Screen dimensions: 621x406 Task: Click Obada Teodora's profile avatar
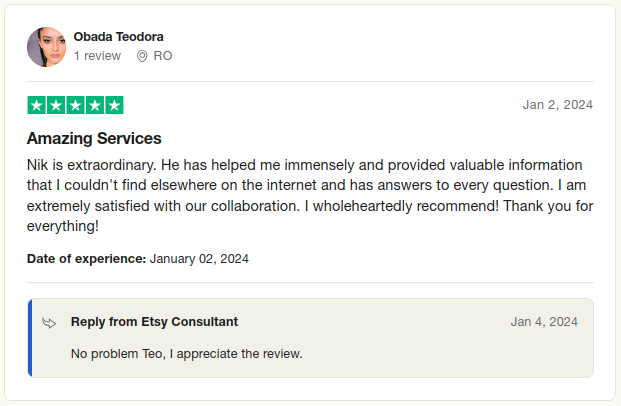point(46,46)
